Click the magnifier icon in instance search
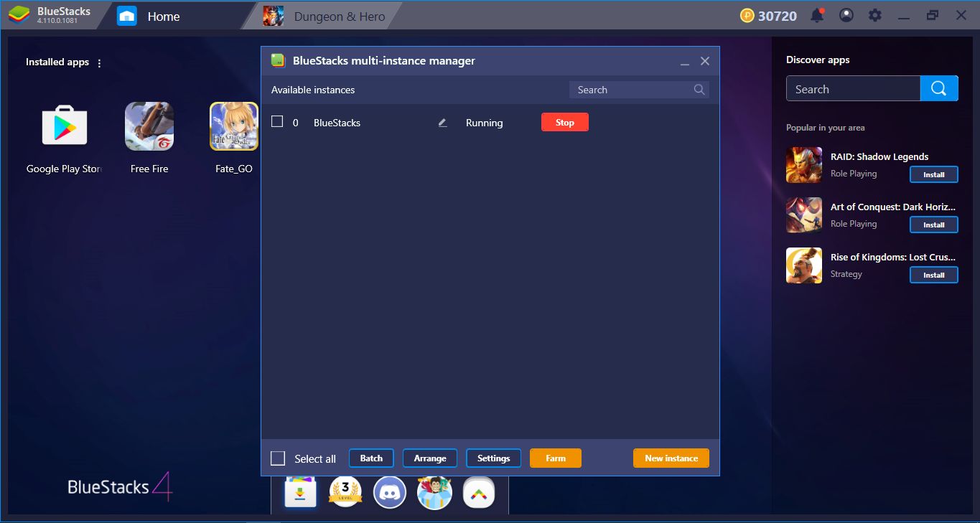This screenshot has width=980, height=523. click(x=699, y=90)
